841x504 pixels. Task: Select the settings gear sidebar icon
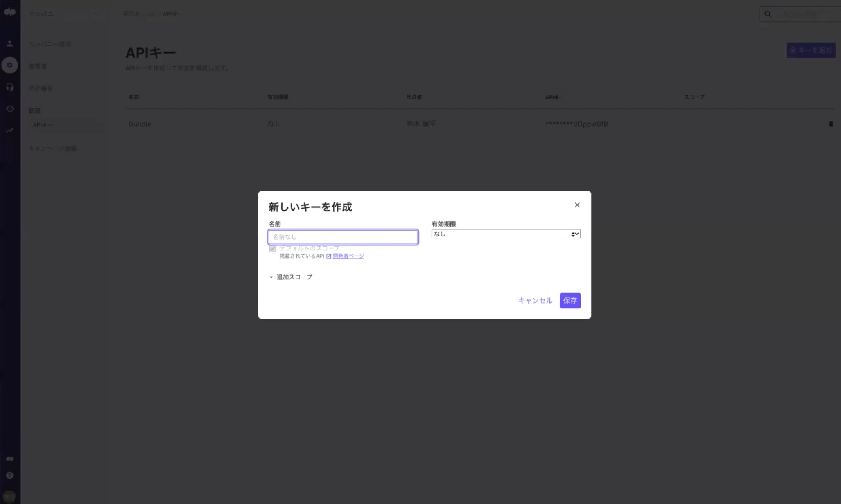10,65
